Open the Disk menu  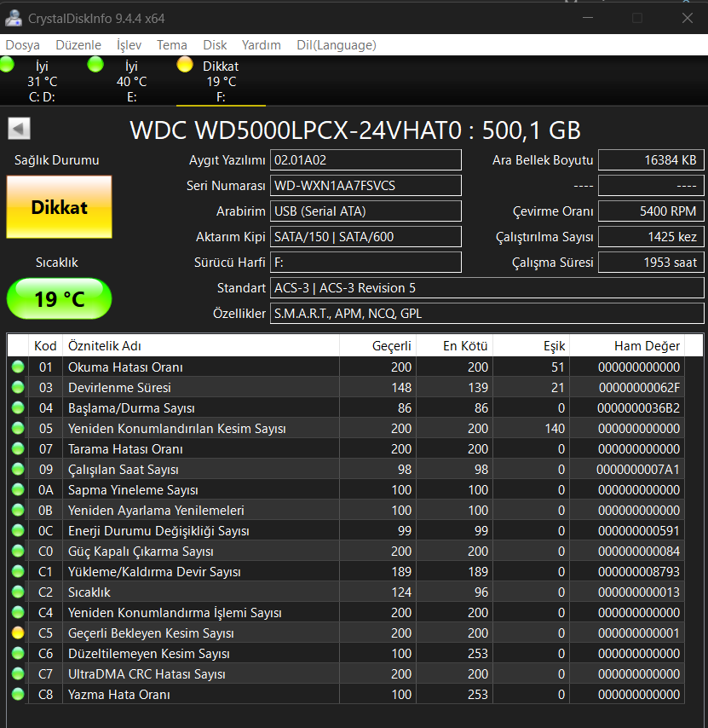pyautogui.click(x=216, y=44)
